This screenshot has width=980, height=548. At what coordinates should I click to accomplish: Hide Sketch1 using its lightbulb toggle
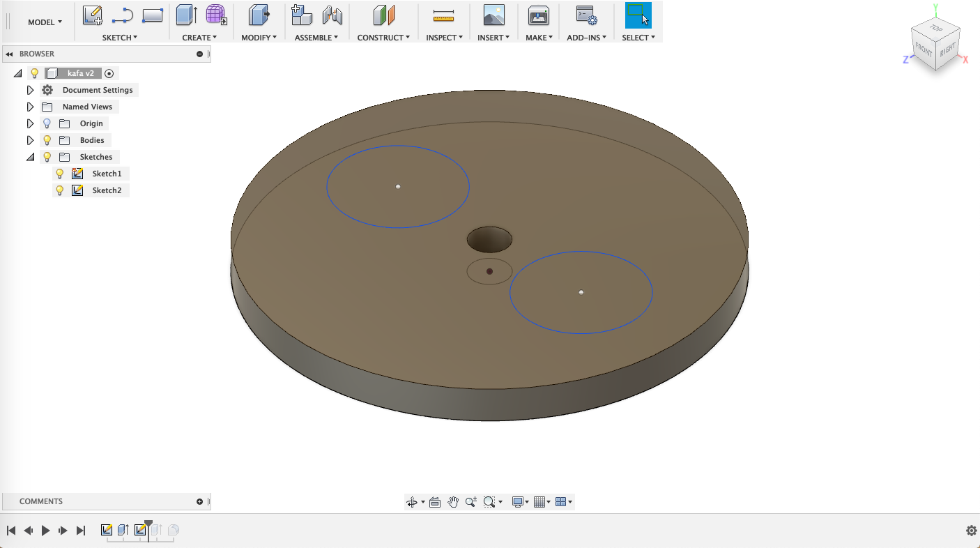(59, 173)
